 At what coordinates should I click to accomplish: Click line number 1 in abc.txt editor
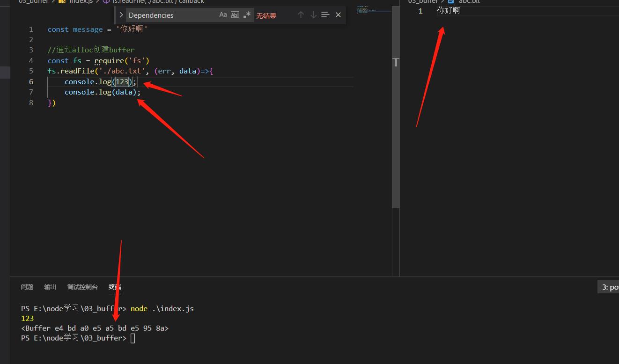pyautogui.click(x=420, y=10)
